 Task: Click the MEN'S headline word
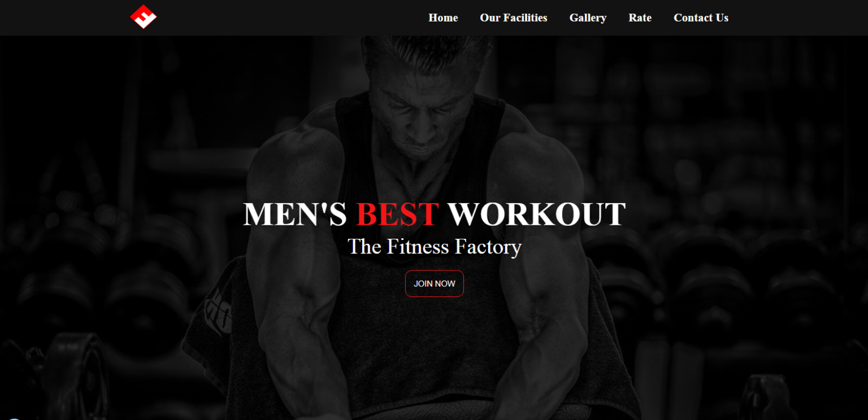coord(295,215)
